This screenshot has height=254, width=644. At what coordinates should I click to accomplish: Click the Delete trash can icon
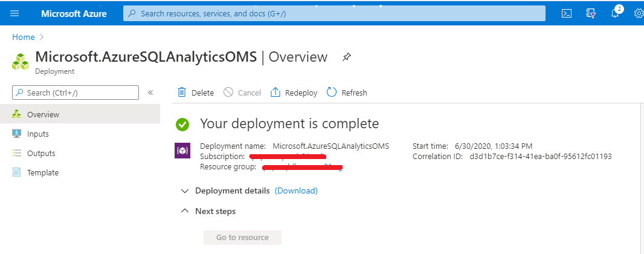click(182, 93)
